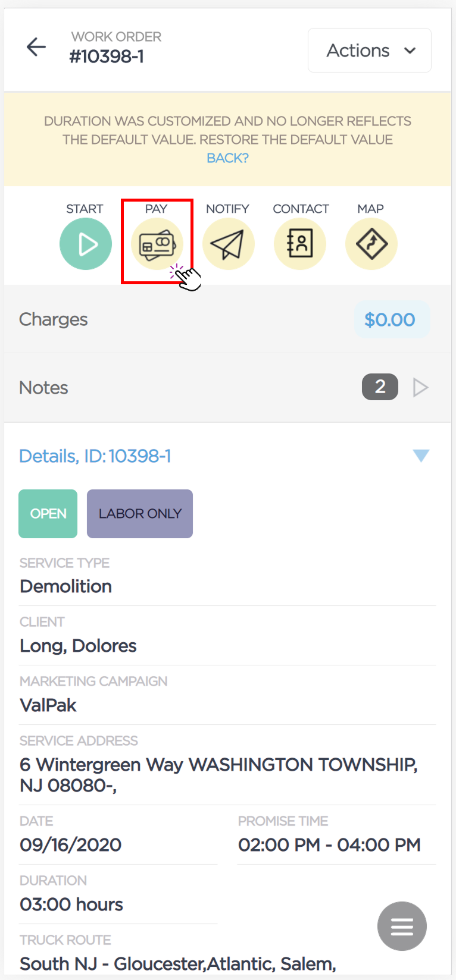Click the OPEN status badge
This screenshot has width=456, height=980.
point(48,514)
